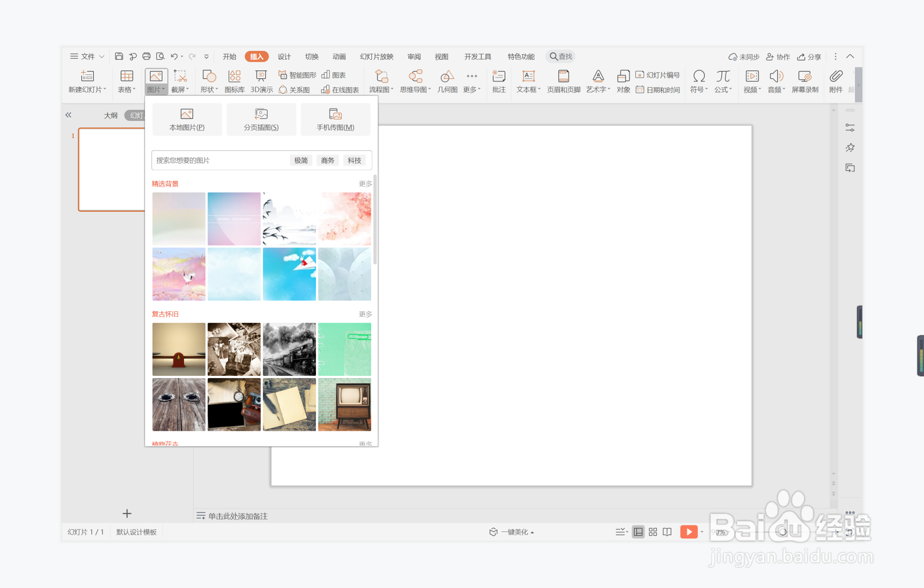Viewport: 924px width, 588px height.
Task: Open the 文件 menu dropdown
Action: [87, 57]
